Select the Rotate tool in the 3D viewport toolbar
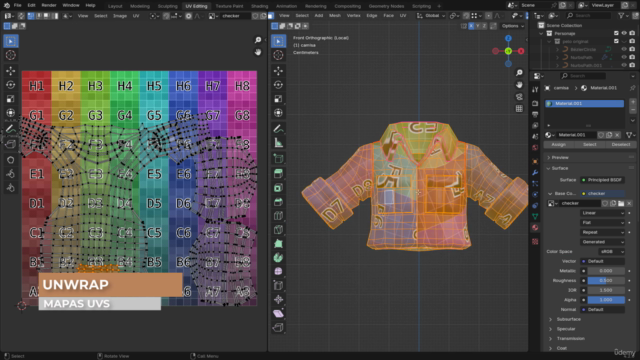Screen dimensions: 640x360 click(x=278, y=85)
